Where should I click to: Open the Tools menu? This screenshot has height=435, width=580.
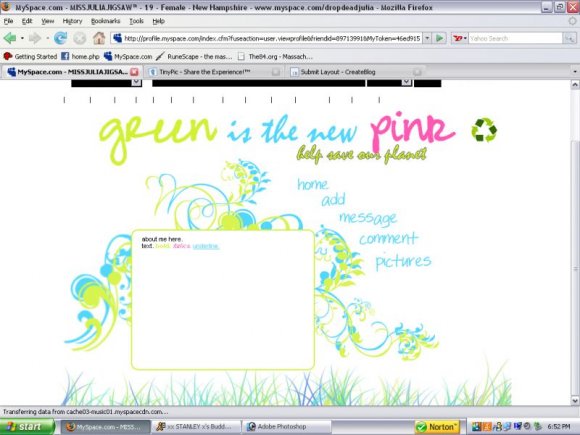click(x=136, y=21)
